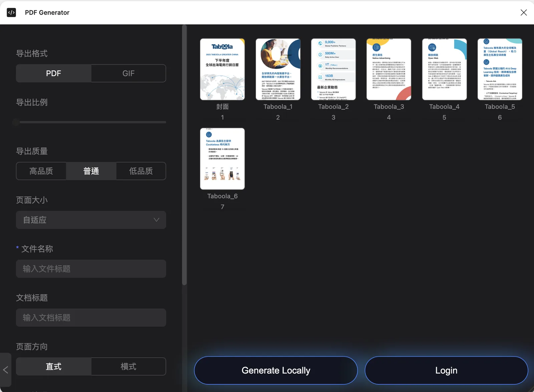Click the Taboola_1 label text
The width and height of the screenshot is (534, 392).
[278, 107]
